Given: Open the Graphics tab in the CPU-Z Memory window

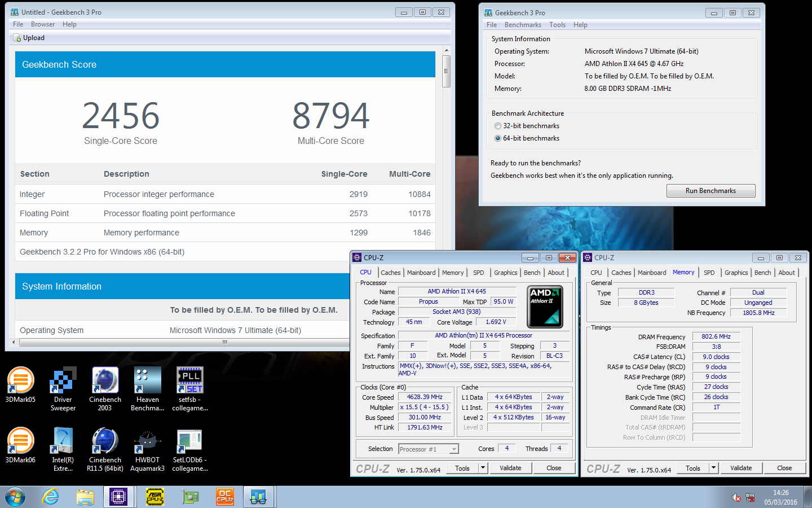Looking at the screenshot, I should click(x=736, y=273).
